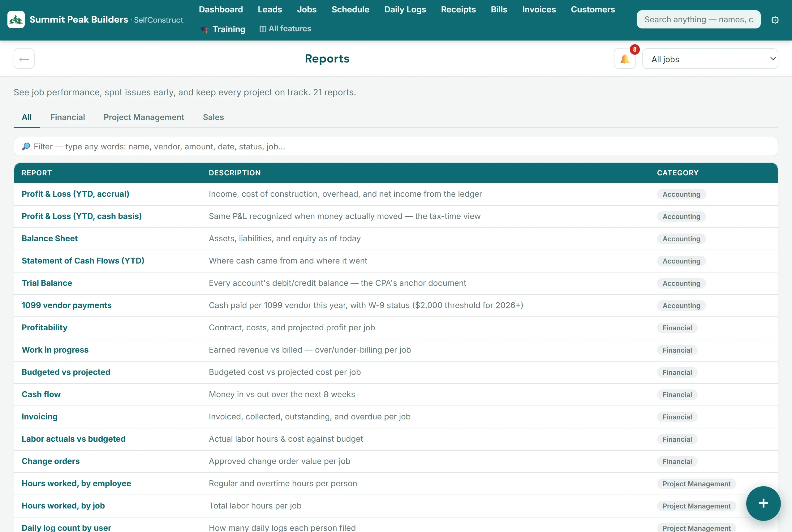
Task: Click the Reports page heading
Action: tap(327, 59)
